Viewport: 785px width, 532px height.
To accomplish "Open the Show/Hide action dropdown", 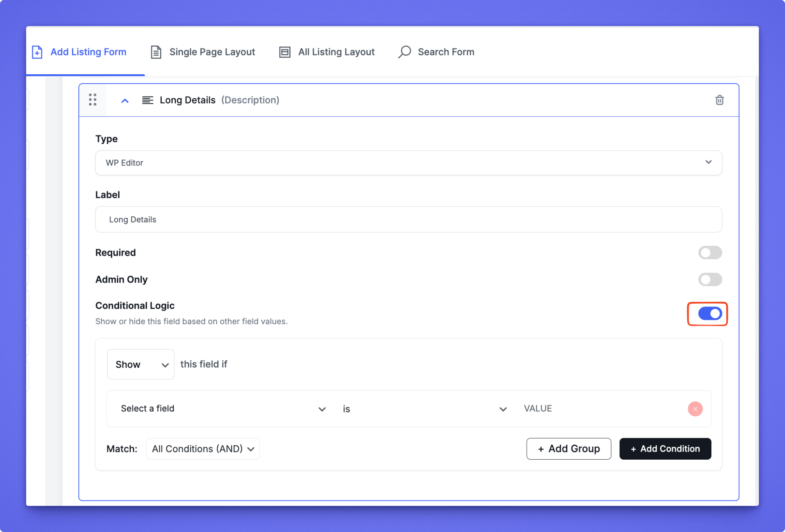I will coord(141,364).
